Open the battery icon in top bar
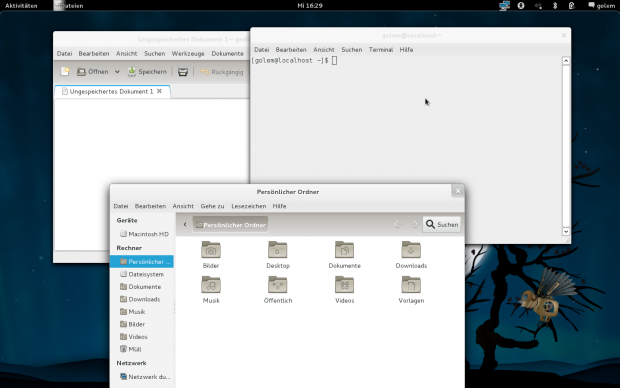The width and height of the screenshot is (620, 388). tap(571, 6)
